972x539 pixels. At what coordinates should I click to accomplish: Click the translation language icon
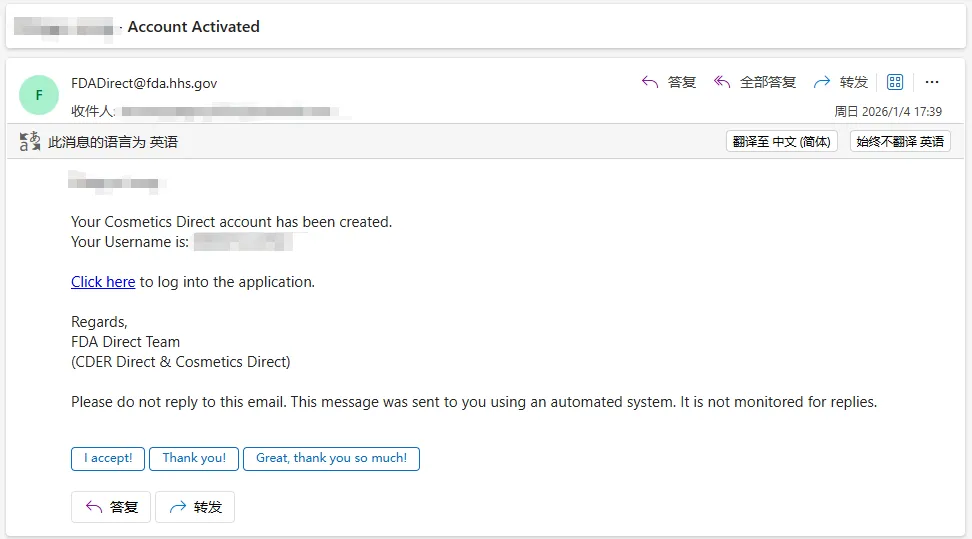pyautogui.click(x=30, y=142)
